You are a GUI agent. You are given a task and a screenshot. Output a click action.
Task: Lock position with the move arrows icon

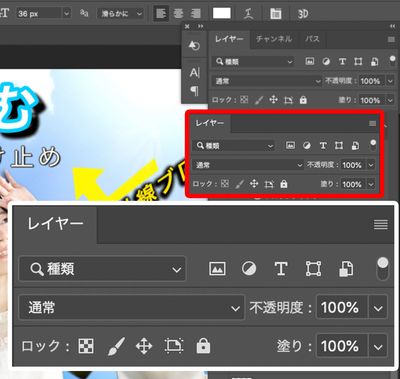144,346
